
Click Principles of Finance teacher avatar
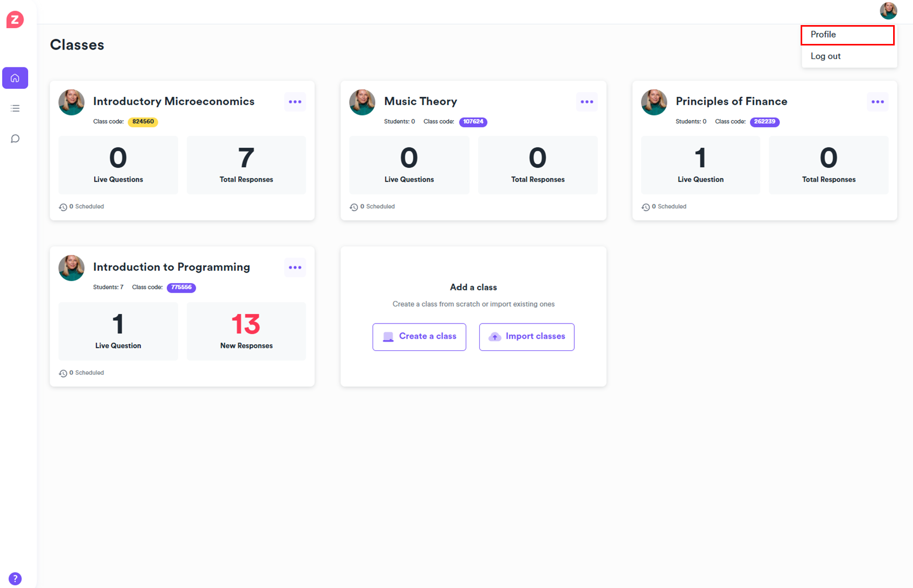point(654,102)
